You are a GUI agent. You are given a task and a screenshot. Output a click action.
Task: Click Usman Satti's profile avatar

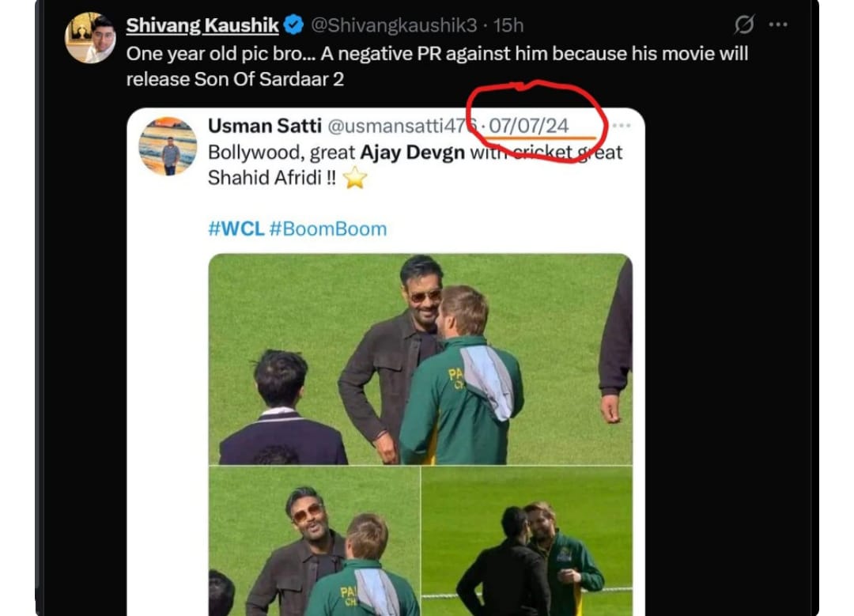168,145
